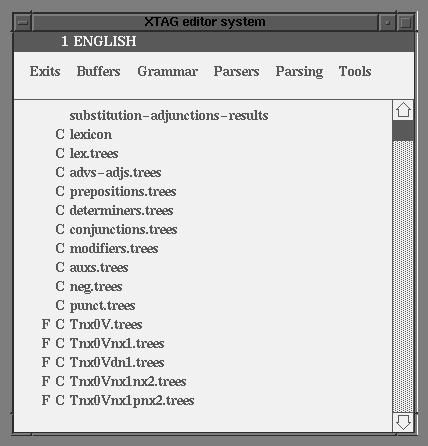The image size is (428, 446).
Task: Click the square maximize button in title bar
Action: 406,23
